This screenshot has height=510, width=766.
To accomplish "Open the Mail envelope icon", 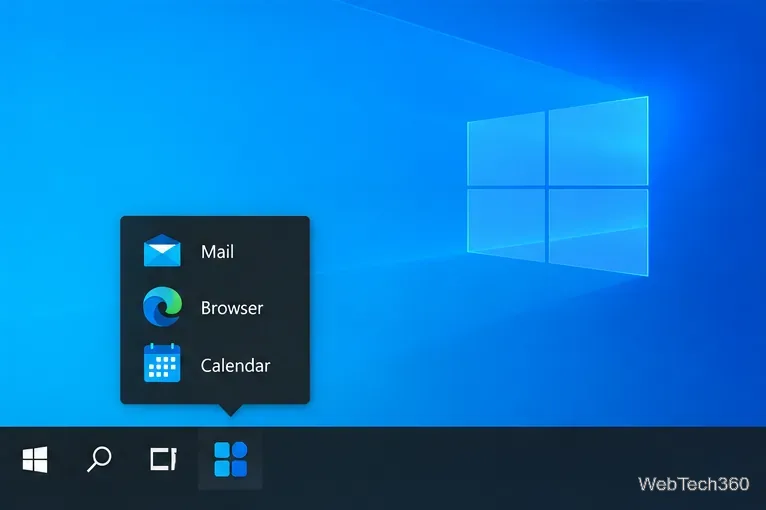I will [x=162, y=251].
